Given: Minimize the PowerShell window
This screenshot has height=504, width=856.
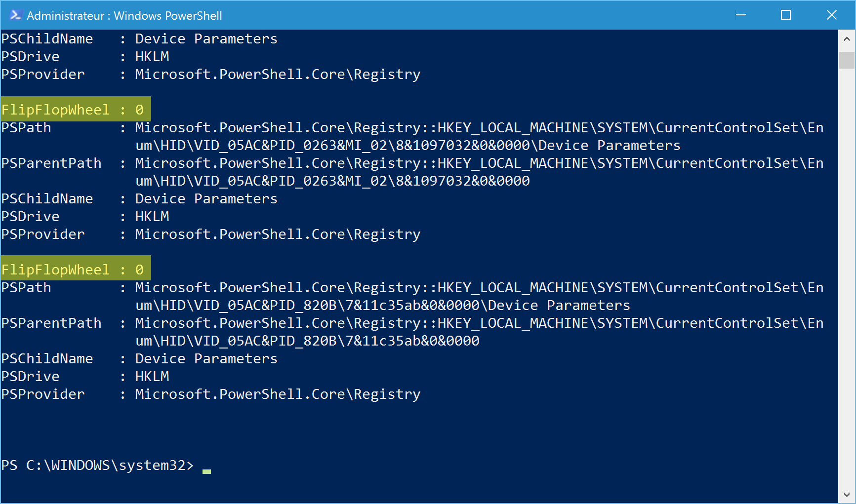Looking at the screenshot, I should coord(740,15).
